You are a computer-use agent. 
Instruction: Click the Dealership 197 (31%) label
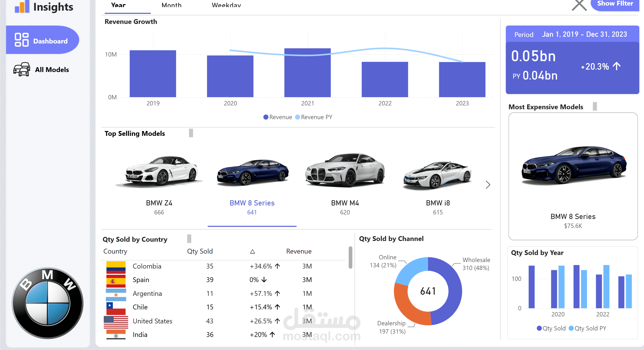(x=392, y=327)
